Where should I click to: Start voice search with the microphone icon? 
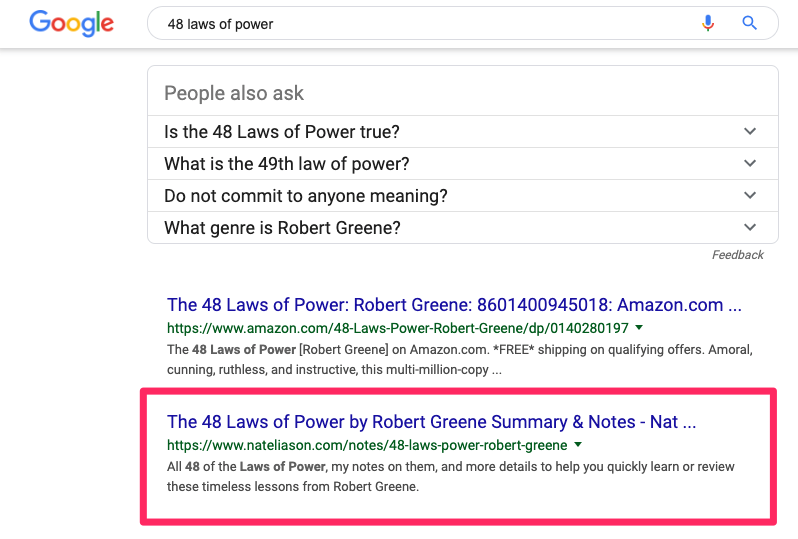tap(707, 23)
